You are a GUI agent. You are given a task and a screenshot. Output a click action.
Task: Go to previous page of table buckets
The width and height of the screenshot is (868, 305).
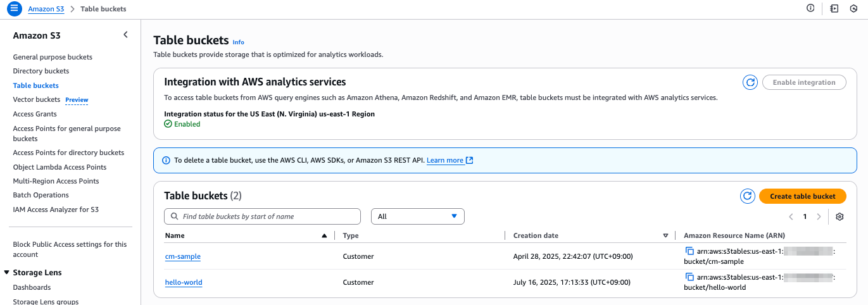[x=791, y=216]
